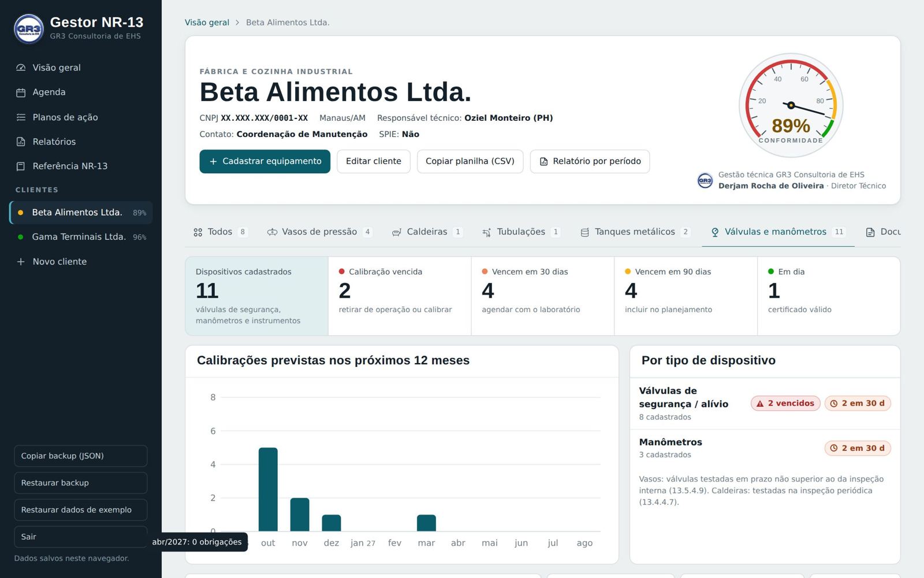Click the dez bar in the chart
This screenshot has height=578, width=924.
tap(331, 523)
